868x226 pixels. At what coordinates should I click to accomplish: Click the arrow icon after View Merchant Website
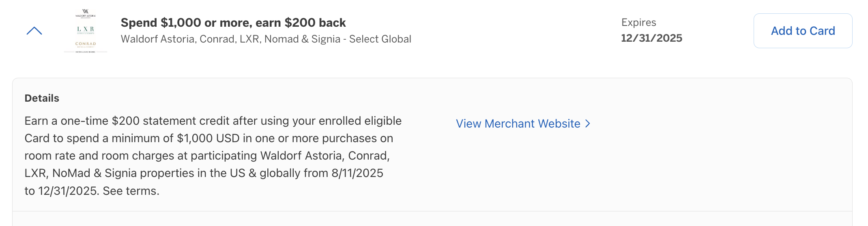588,124
